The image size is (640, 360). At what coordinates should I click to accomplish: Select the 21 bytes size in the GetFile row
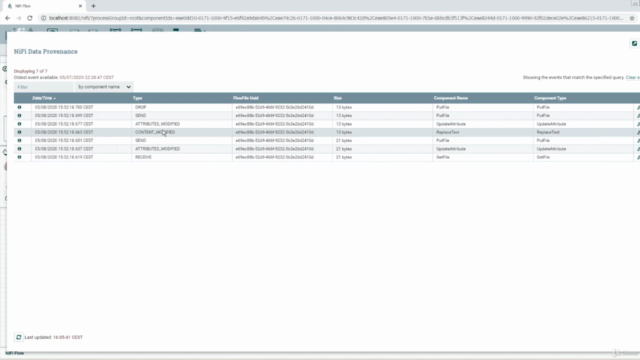pos(344,157)
